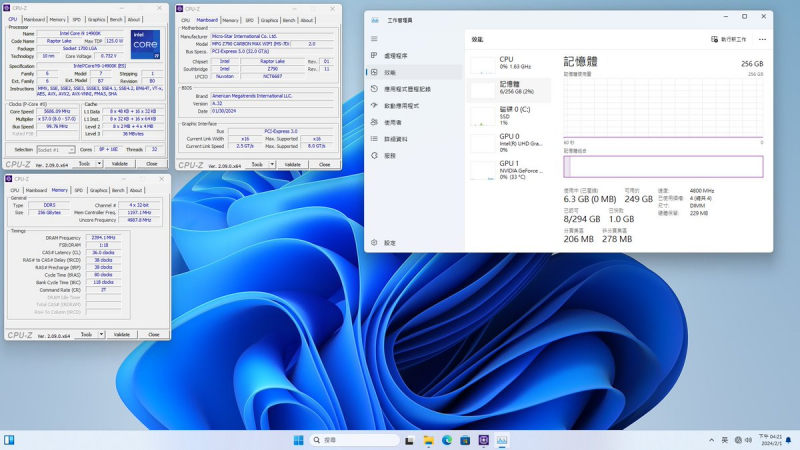Image resolution: width=800 pixels, height=450 pixels.
Task: Open the App history icon in Task Manager
Action: (376, 89)
